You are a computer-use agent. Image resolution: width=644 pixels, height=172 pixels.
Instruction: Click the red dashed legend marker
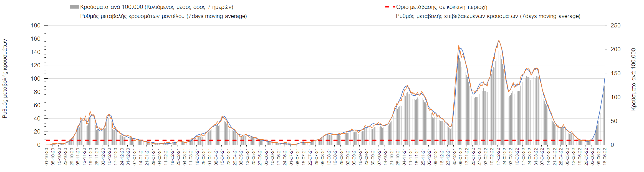click(x=390, y=7)
